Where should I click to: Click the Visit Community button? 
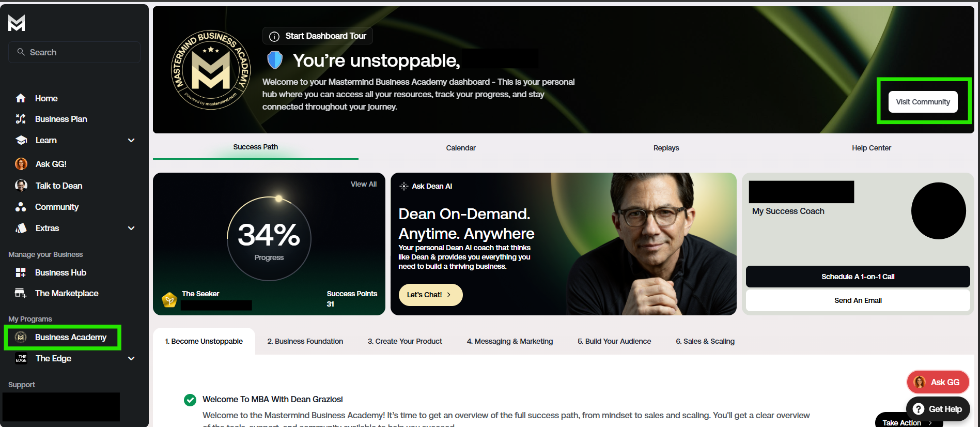(x=923, y=102)
